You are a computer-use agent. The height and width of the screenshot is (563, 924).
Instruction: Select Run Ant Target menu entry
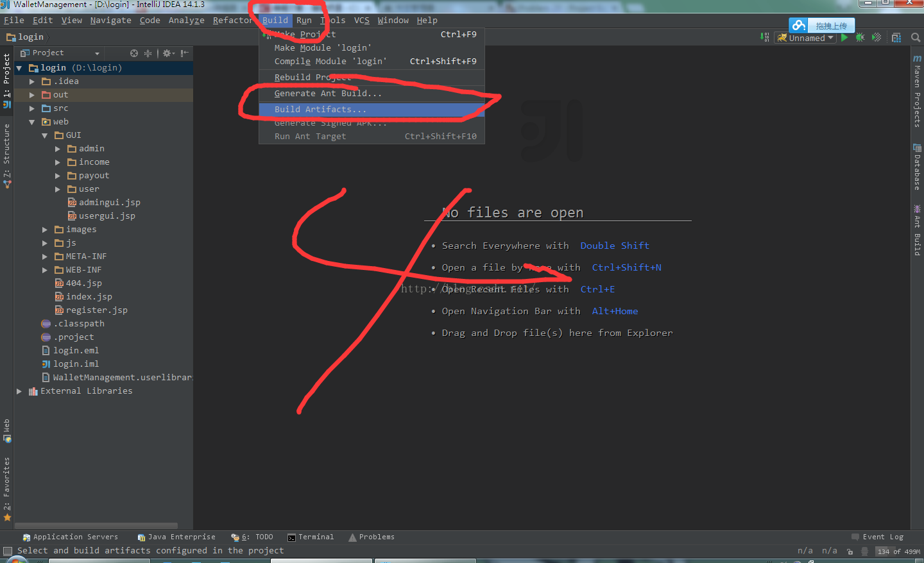click(372, 137)
